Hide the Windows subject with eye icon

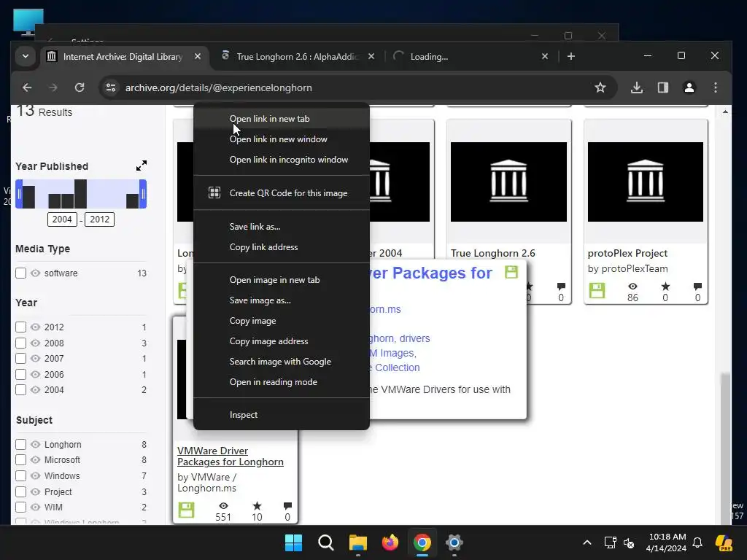pyautogui.click(x=35, y=475)
